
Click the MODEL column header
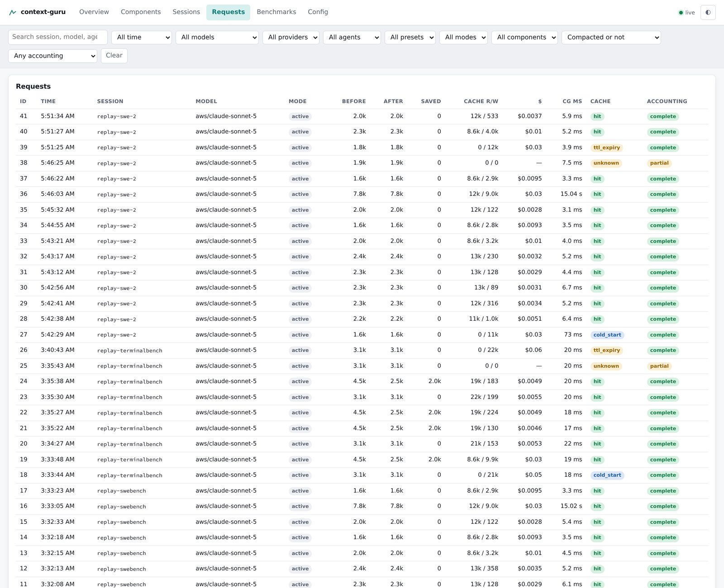tap(206, 101)
